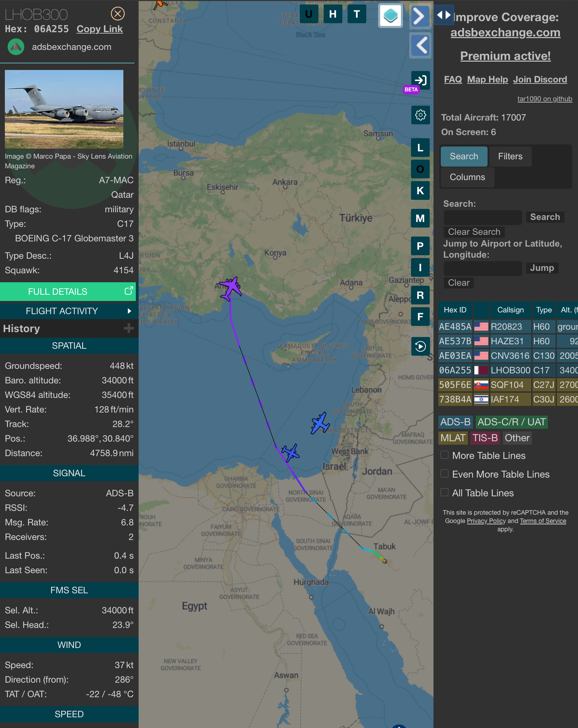Viewport: 578px width, 728px height.
Task: Toggle the MLAT source filter
Action: pyautogui.click(x=453, y=438)
